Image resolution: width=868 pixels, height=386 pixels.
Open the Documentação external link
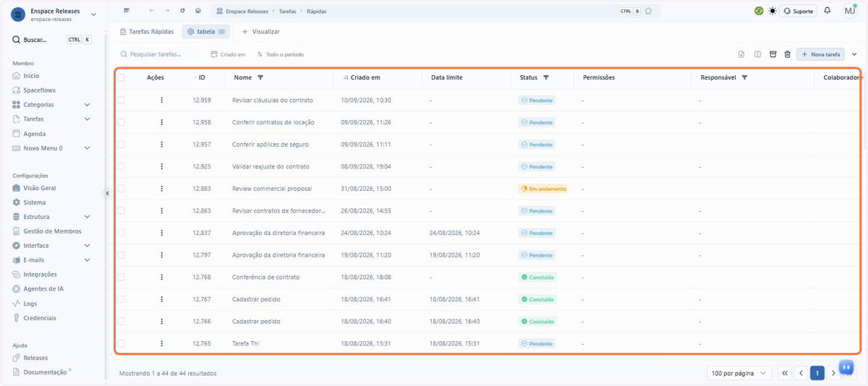pyautogui.click(x=43, y=372)
